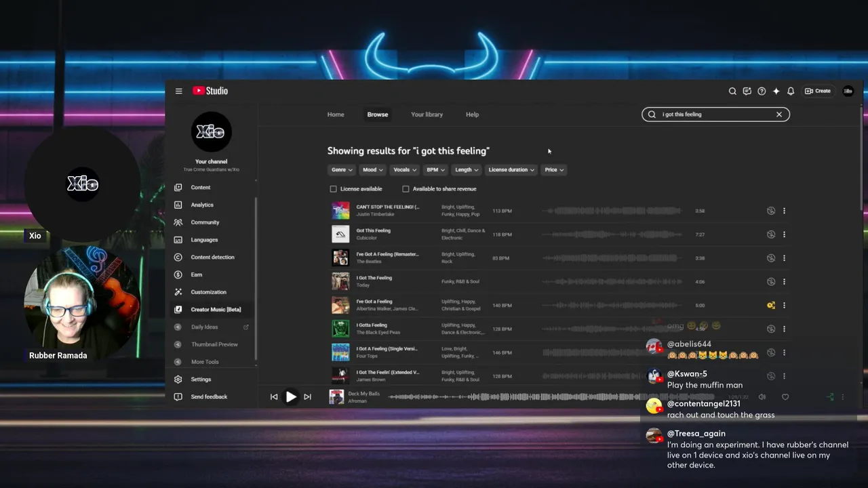Open three-dot menu for CAN'T STOP THE FEELING
The width and height of the screenshot is (868, 488).
point(784,211)
